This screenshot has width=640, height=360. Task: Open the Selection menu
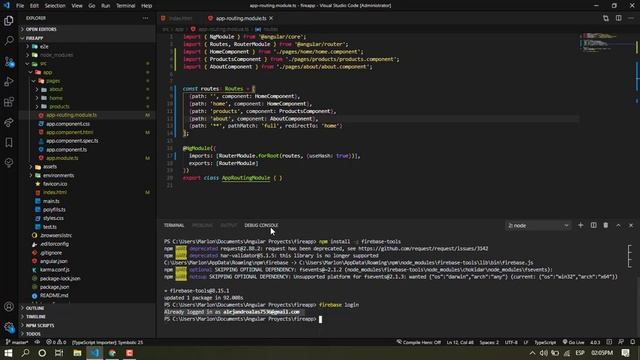pyautogui.click(x=55, y=6)
